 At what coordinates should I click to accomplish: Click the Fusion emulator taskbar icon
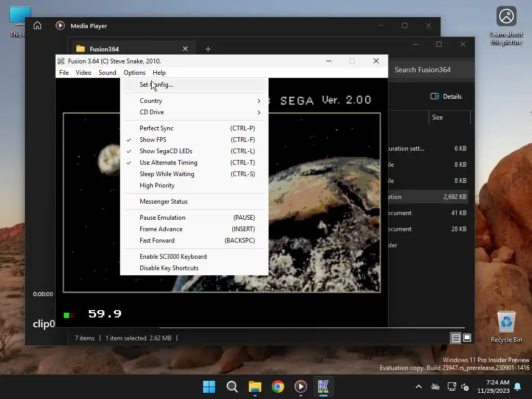click(x=323, y=387)
